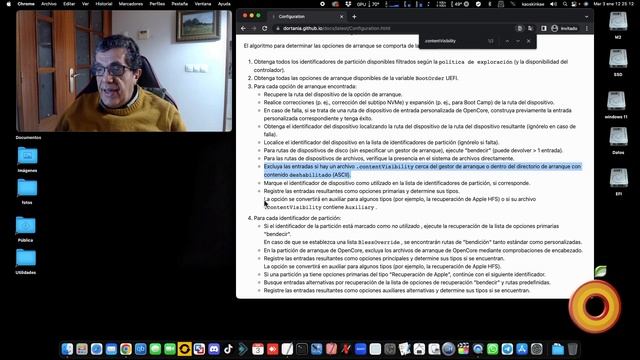The image size is (640, 360).
Task: Open Chrome's three-dot menu
Action: click(587, 29)
